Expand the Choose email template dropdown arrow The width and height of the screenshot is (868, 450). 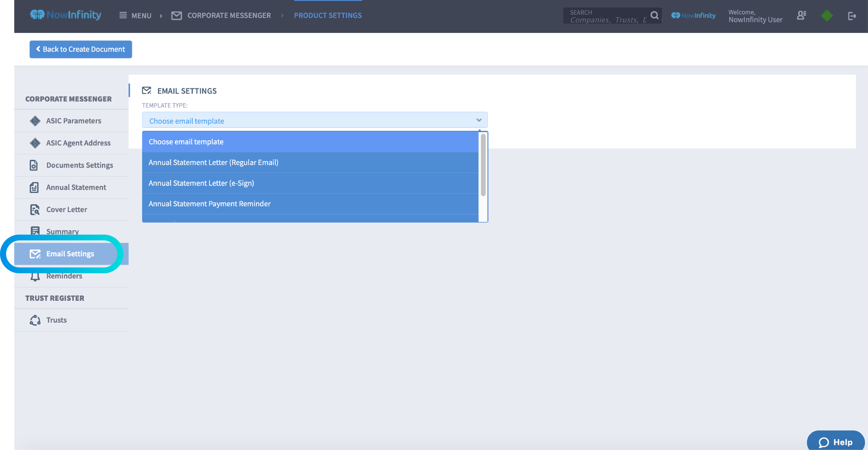click(479, 120)
